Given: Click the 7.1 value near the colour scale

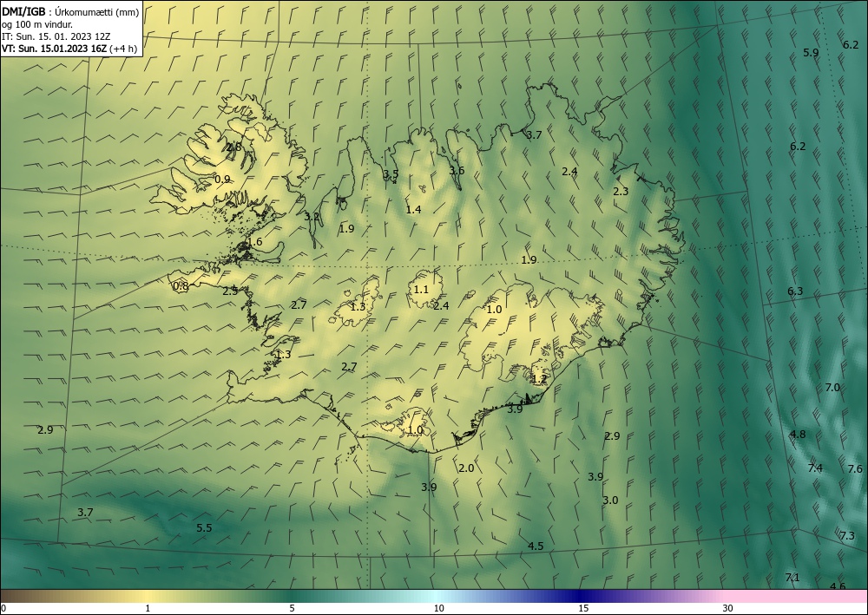Looking at the screenshot, I should (x=792, y=578).
